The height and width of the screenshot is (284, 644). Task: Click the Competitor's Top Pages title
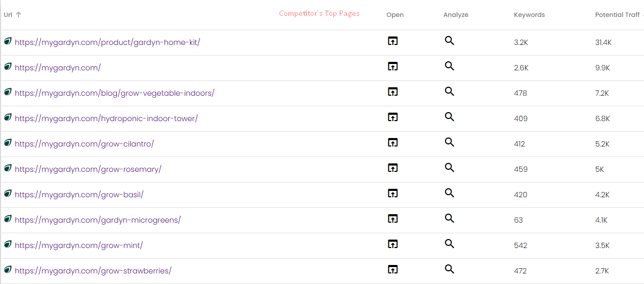pos(319,14)
